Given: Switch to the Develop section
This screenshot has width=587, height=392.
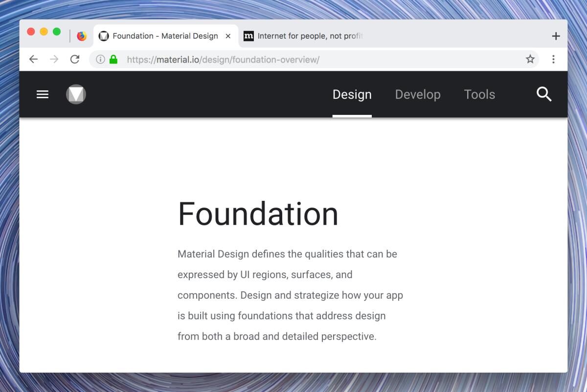Looking at the screenshot, I should pos(418,94).
